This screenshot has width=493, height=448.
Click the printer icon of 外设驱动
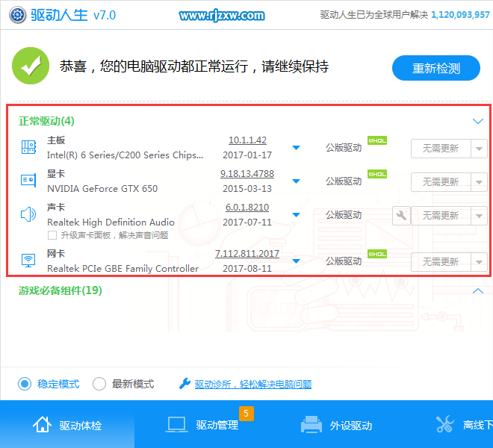(311, 424)
